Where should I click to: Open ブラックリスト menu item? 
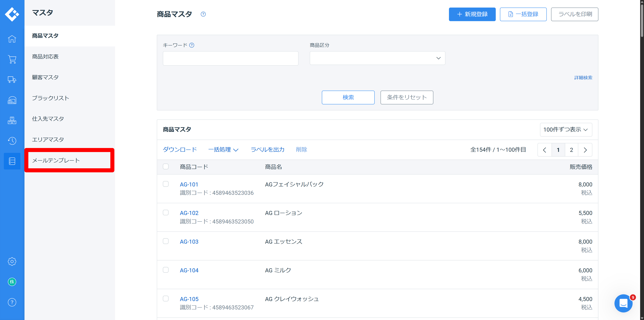tap(70, 98)
